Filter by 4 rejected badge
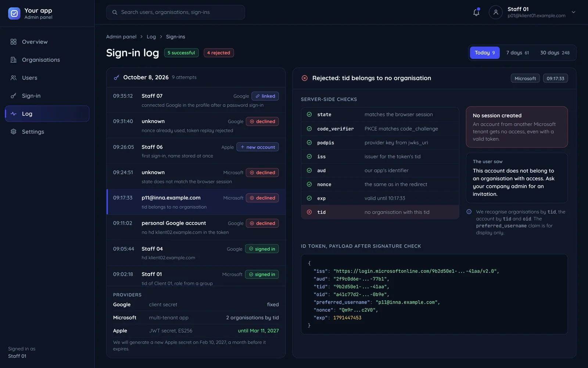 tap(219, 53)
